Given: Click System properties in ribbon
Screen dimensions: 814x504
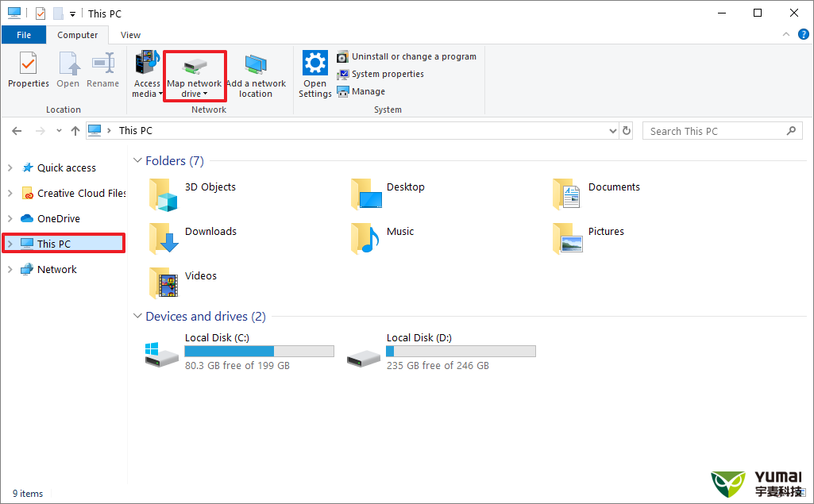Looking at the screenshot, I should pos(387,75).
